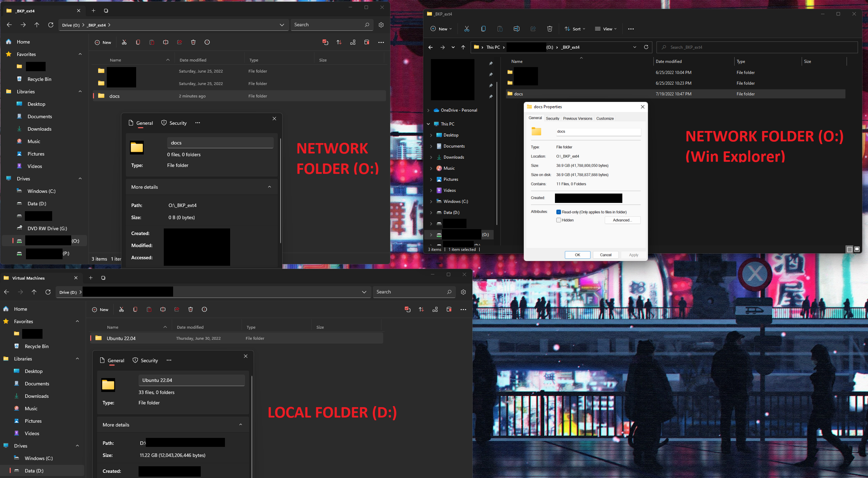Open Previous Versions tab in docs Properties
This screenshot has height=478, width=868.
[577, 118]
